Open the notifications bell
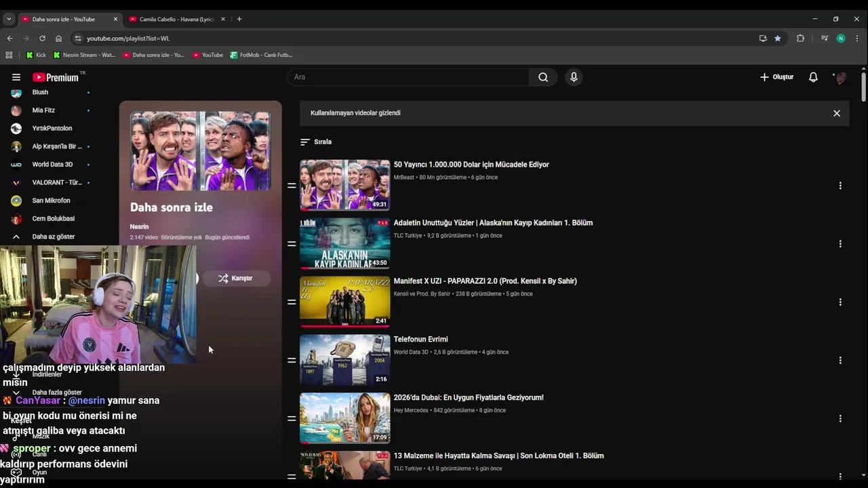 coord(813,77)
